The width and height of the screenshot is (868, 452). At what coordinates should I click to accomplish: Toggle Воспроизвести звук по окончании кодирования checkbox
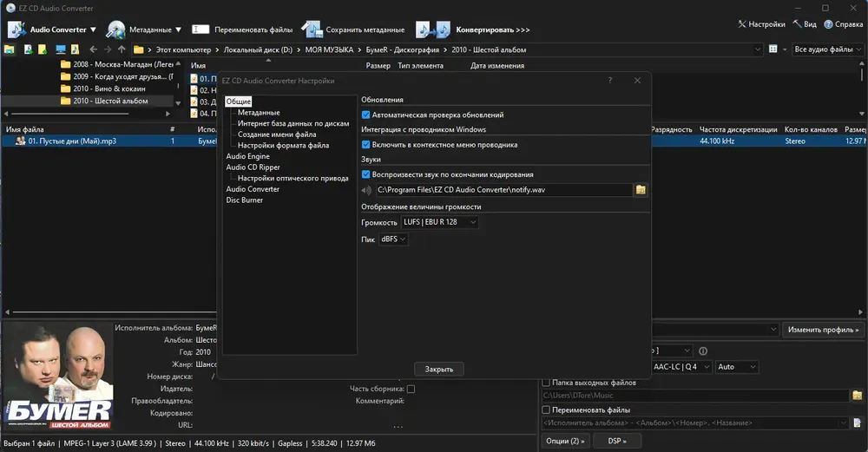pyautogui.click(x=365, y=175)
